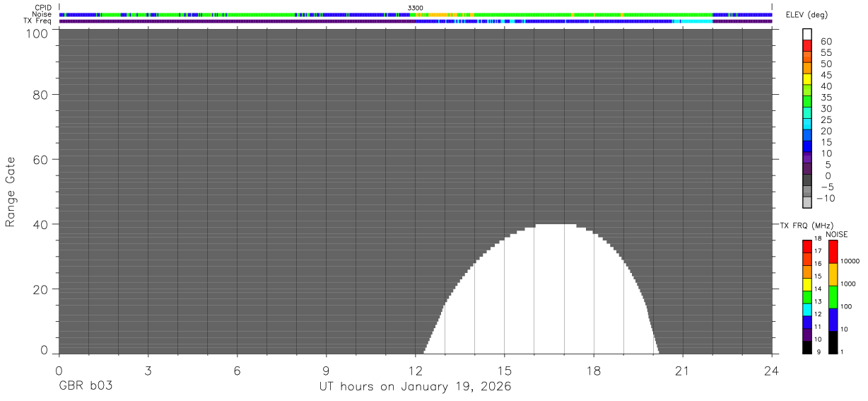
Task: Pick the red swatch on ELEV colorbar
Action: [807, 45]
